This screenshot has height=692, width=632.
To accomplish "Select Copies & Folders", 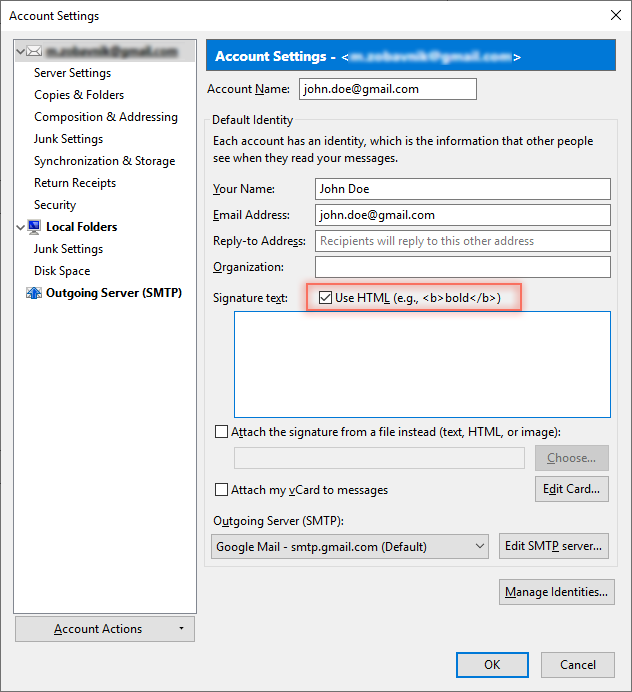I will click(79, 95).
